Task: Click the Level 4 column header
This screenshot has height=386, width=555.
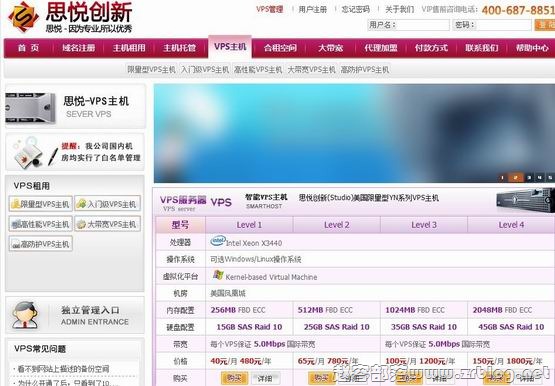Action: click(511, 225)
